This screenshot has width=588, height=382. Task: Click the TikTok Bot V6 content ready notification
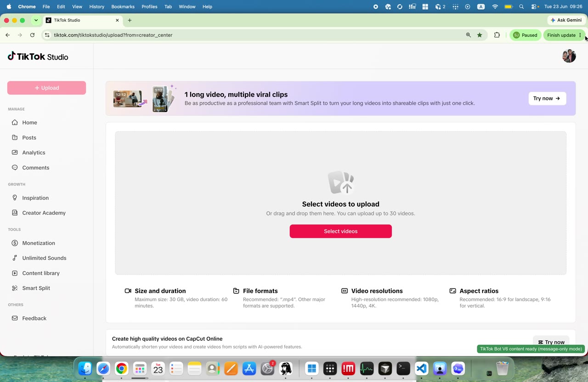[531, 349]
